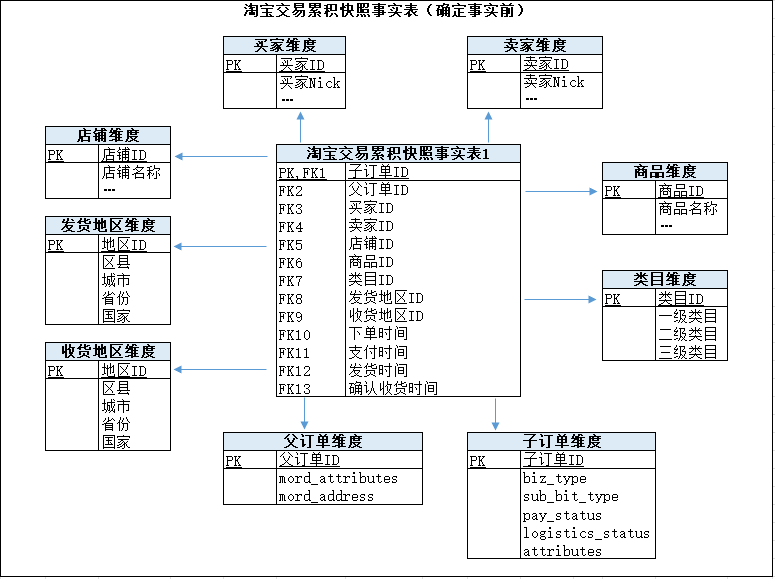
Task: Click 卖家ID in the fact table
Action: point(371,226)
